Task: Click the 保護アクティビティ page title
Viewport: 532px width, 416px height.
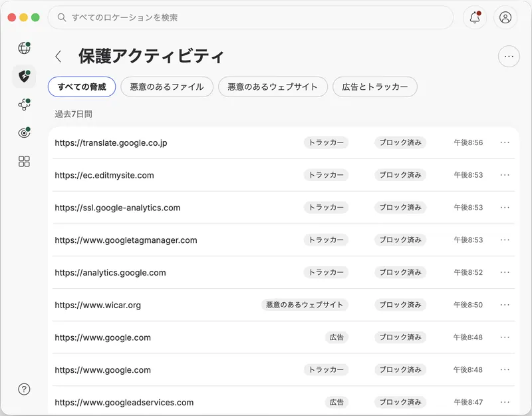Action: point(151,57)
